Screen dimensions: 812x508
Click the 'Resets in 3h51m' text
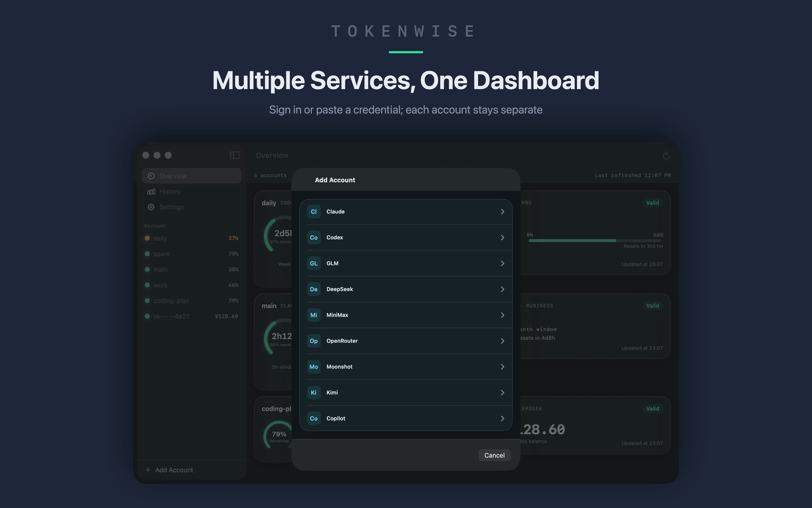(x=643, y=246)
